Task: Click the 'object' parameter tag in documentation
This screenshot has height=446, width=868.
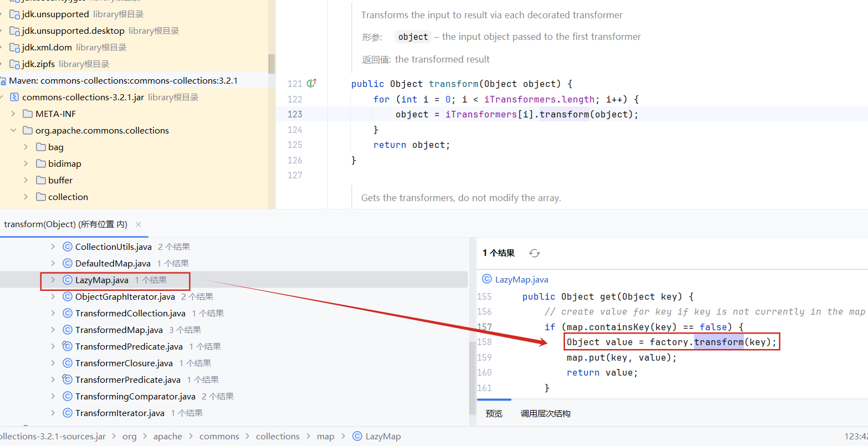Action: tap(413, 37)
